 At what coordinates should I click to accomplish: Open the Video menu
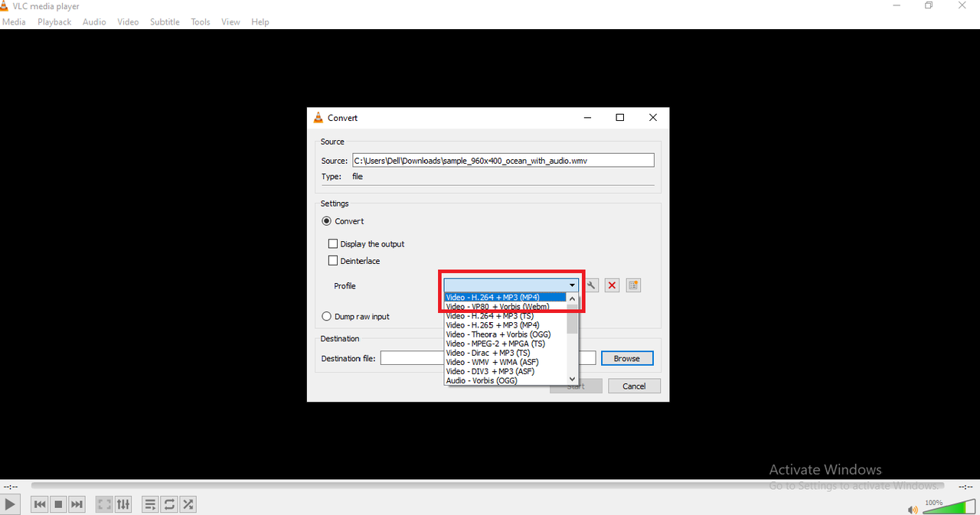[x=128, y=21]
